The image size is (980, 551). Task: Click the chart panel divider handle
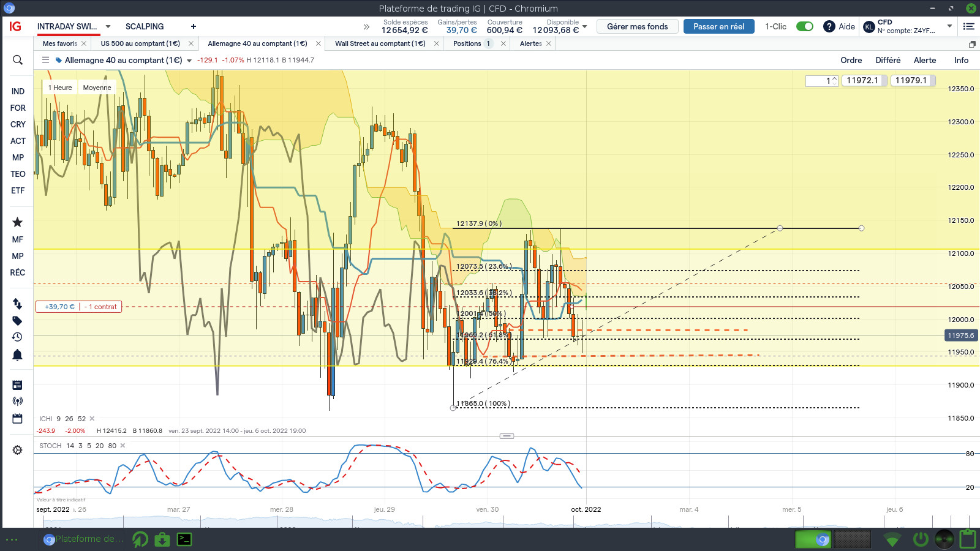[x=507, y=436]
